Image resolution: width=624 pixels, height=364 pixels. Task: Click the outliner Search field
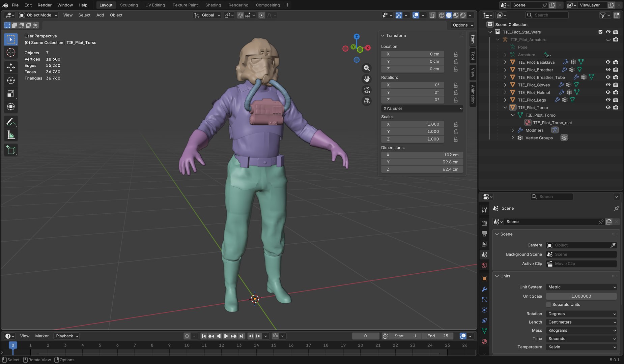[547, 15]
